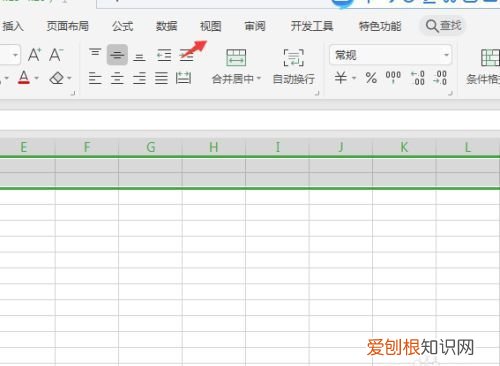Select column I header
Screen dimensions: 500x366
277,147
